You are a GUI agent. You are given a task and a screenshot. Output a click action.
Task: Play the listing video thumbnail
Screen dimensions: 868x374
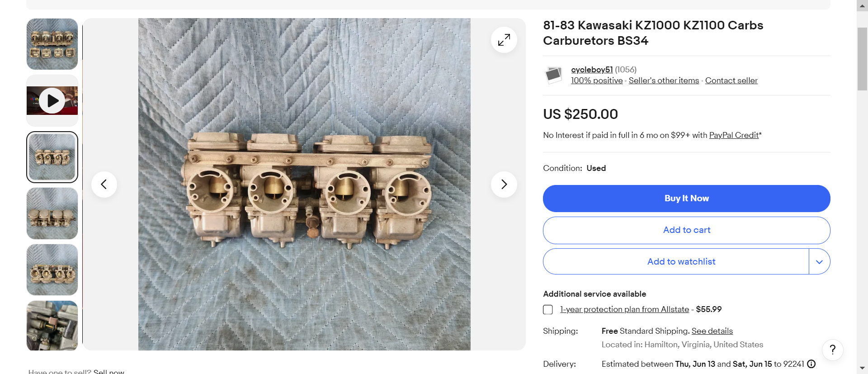(52, 100)
